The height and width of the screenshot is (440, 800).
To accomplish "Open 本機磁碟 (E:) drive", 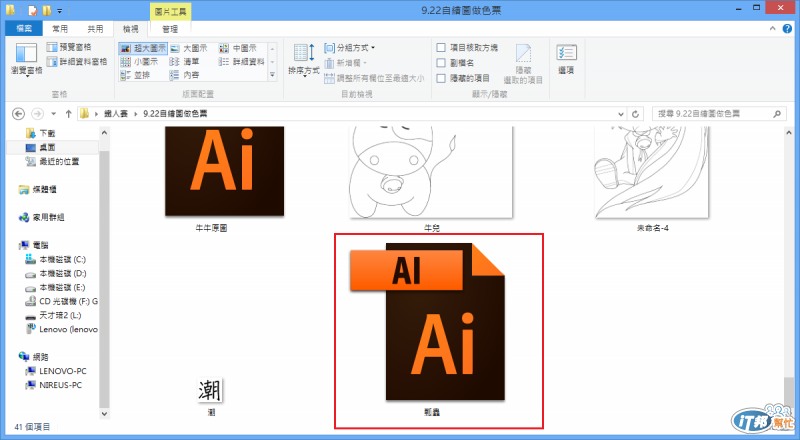I will click(x=55, y=287).
